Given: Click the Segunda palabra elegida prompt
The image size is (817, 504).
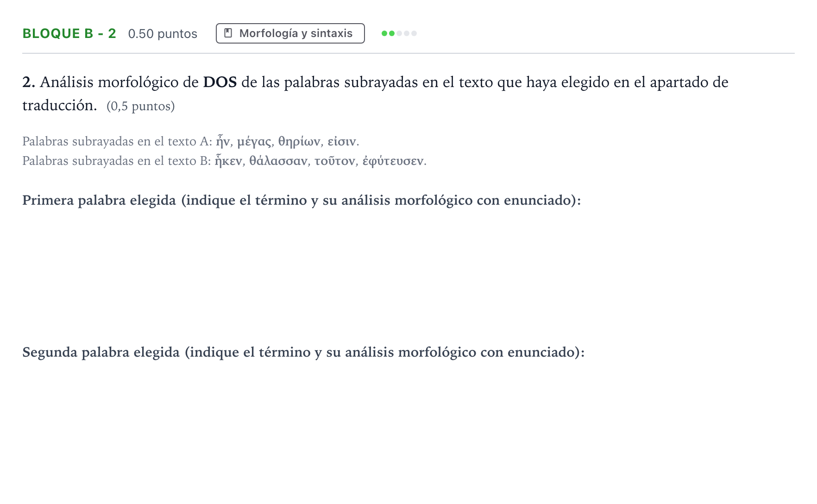Looking at the screenshot, I should click(303, 352).
